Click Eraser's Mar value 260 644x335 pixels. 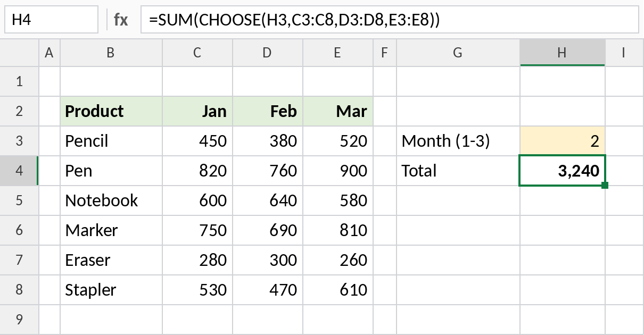[x=338, y=260]
